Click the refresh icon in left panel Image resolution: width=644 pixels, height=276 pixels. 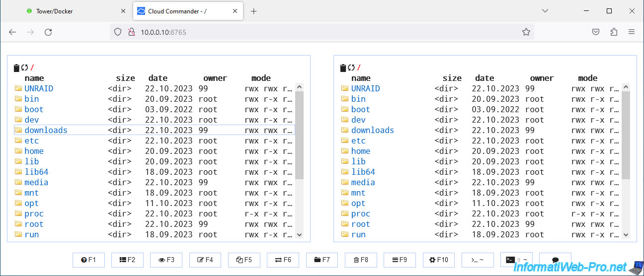24,68
